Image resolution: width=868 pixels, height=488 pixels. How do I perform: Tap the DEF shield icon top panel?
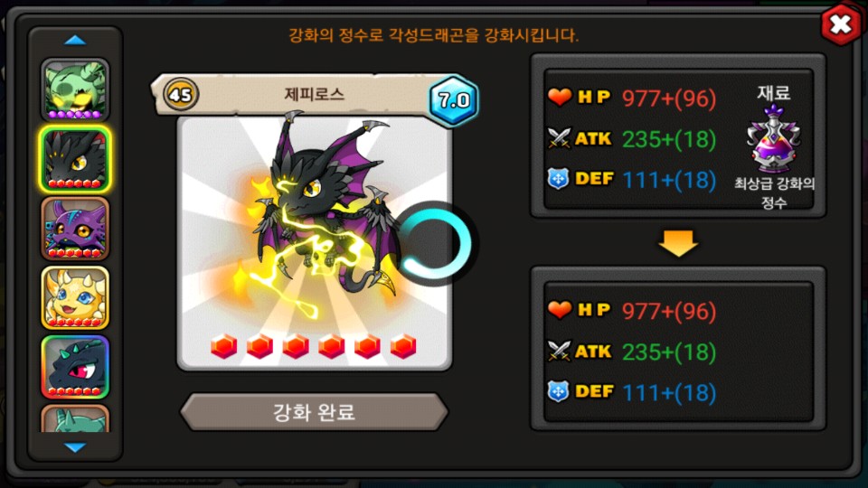(558, 179)
